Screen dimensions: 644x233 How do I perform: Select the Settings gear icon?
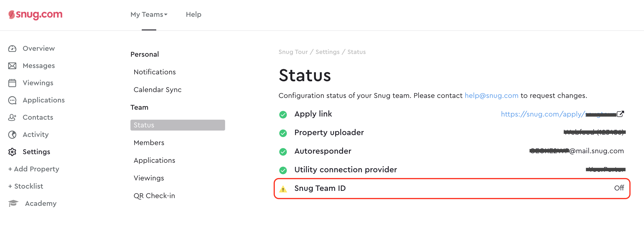coord(12,152)
